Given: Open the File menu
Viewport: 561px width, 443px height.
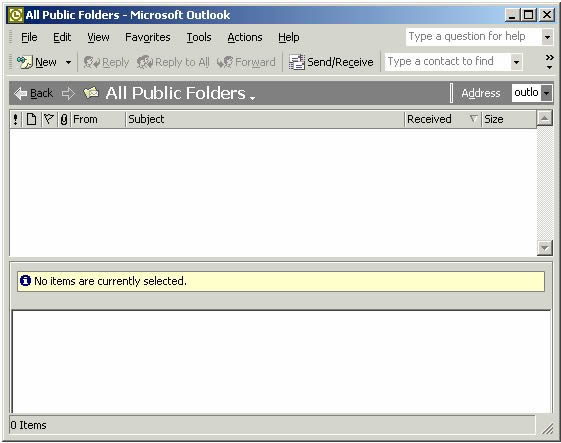Looking at the screenshot, I should [29, 37].
